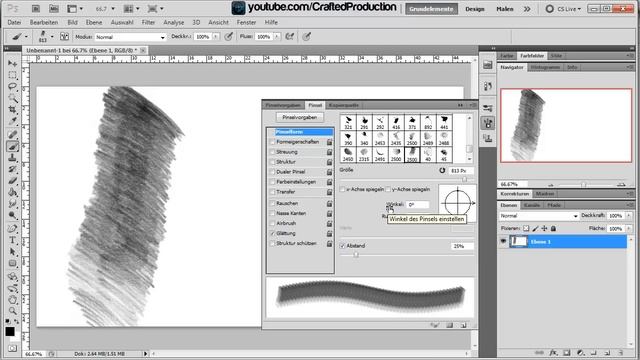
Task: Lock all icon in Fixieren row
Action: [x=553, y=229]
